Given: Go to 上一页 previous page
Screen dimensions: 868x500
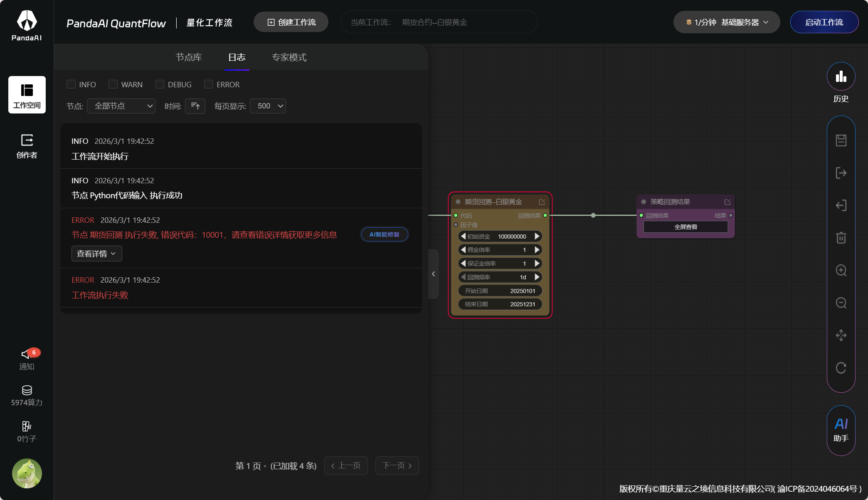Looking at the screenshot, I should (x=346, y=466).
